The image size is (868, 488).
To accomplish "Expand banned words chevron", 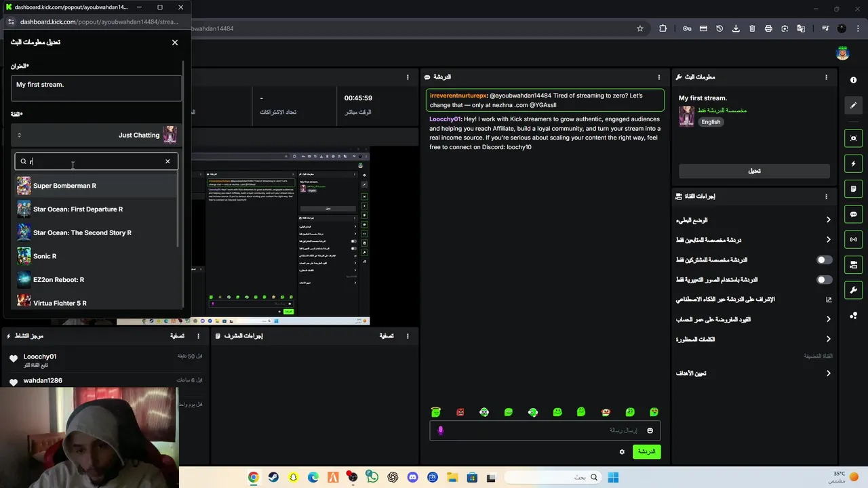I will click(x=828, y=340).
